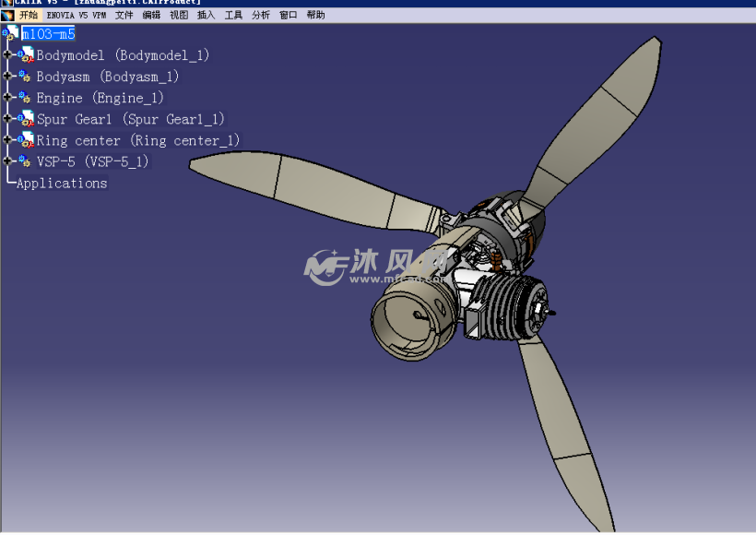Open the 帮助 (Help) menu
The image size is (756, 535).
[x=315, y=16]
